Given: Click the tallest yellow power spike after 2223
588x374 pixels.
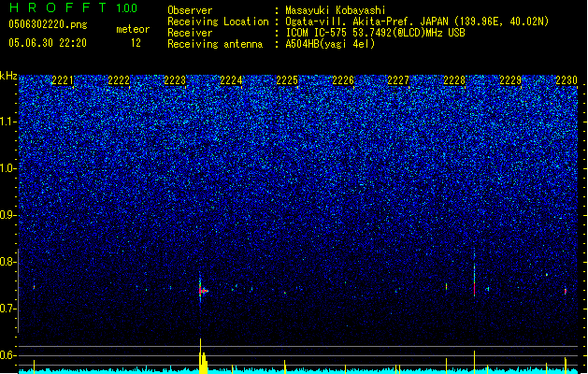Looking at the screenshot, I should [x=200, y=355].
